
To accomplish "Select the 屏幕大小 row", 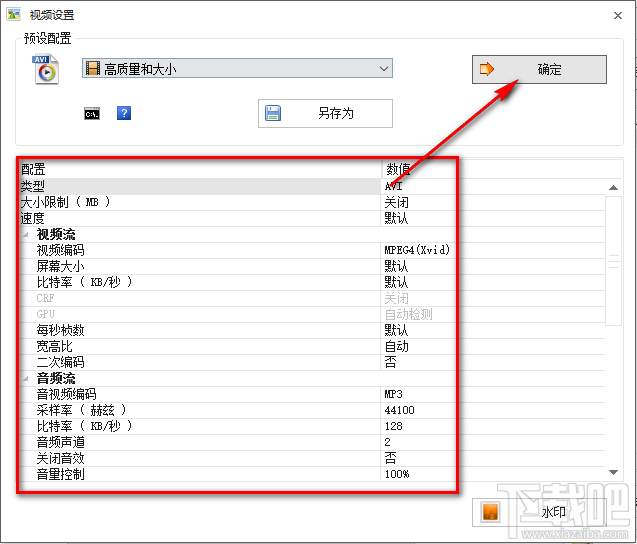I will pos(312,266).
